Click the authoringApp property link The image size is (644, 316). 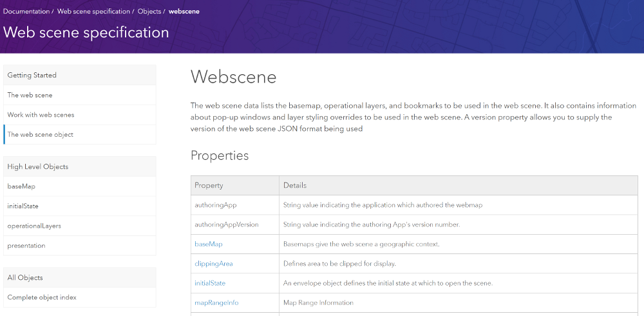tap(216, 205)
